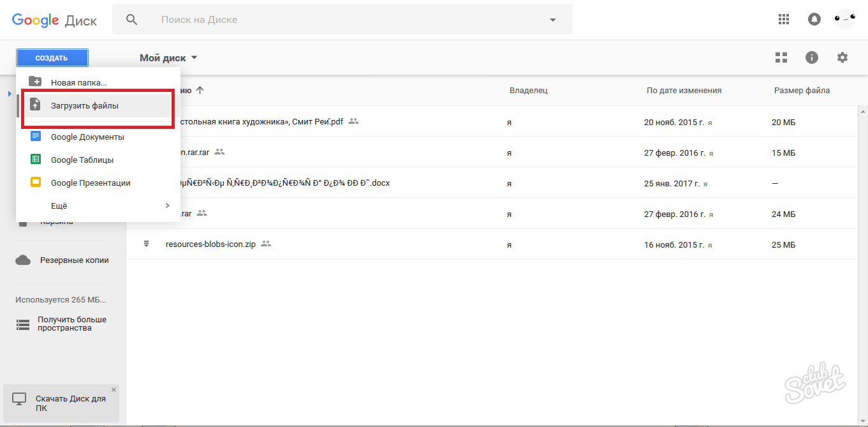The image size is (868, 427).
Task: Expand the search options dropdown arrow
Action: 553,20
